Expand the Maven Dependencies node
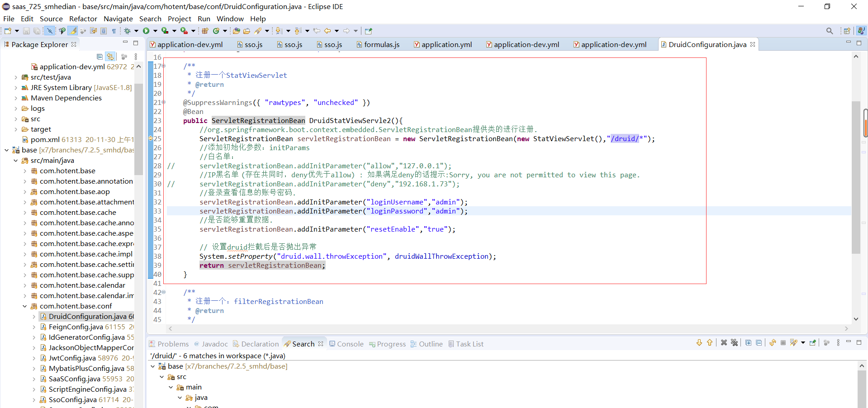The height and width of the screenshot is (408, 868). click(16, 98)
